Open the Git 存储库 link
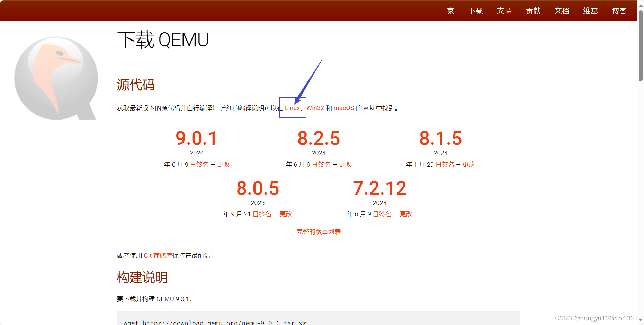Screen dimensions: 644x325 pyautogui.click(x=158, y=256)
